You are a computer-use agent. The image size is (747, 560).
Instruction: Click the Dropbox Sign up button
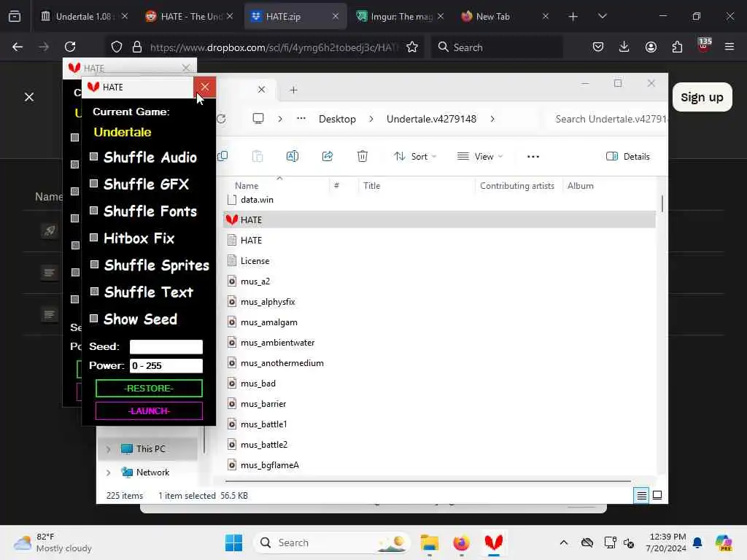[x=703, y=97]
